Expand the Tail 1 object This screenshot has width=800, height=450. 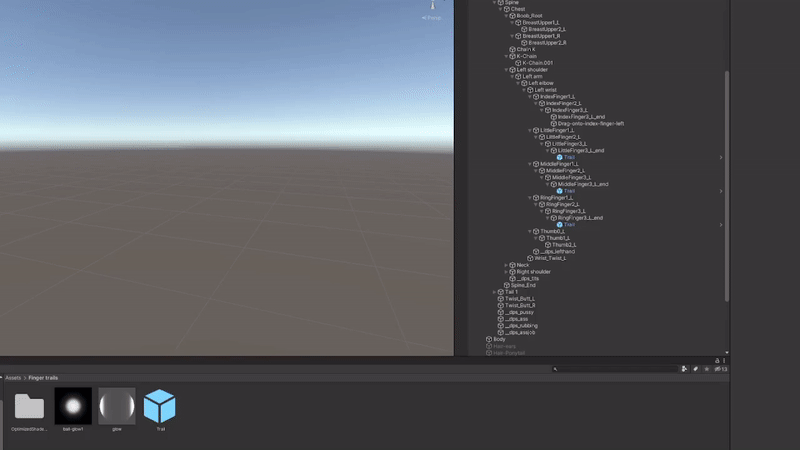pyautogui.click(x=494, y=292)
